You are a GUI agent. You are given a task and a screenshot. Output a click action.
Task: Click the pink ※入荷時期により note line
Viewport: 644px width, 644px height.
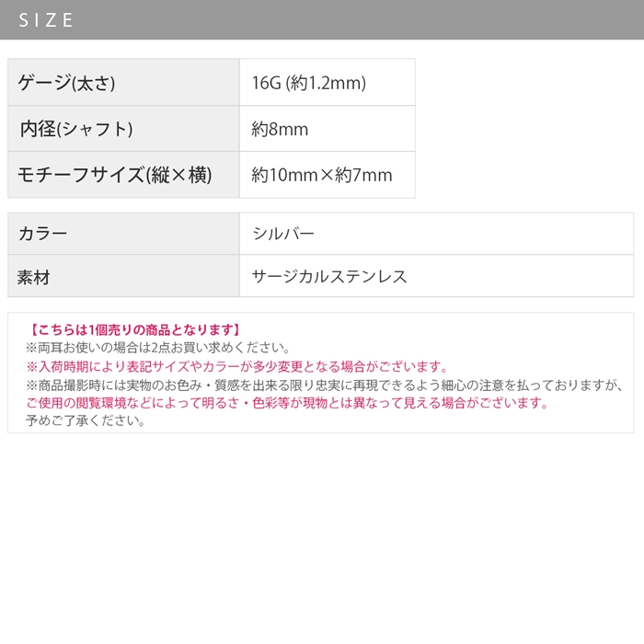click(x=237, y=366)
